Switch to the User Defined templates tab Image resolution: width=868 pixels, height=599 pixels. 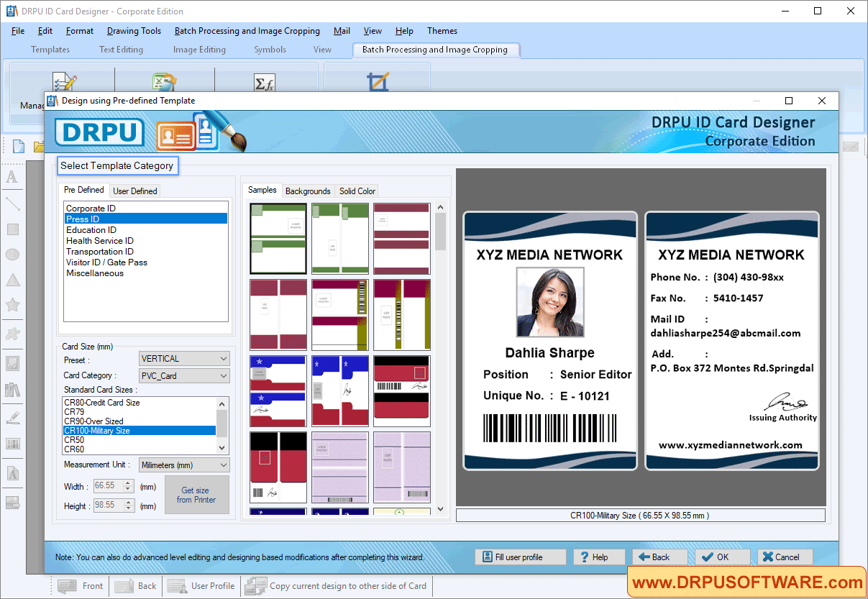tap(134, 191)
